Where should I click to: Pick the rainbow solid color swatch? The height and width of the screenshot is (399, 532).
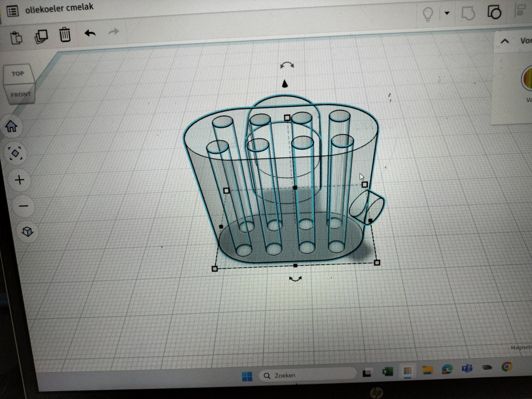527,79
